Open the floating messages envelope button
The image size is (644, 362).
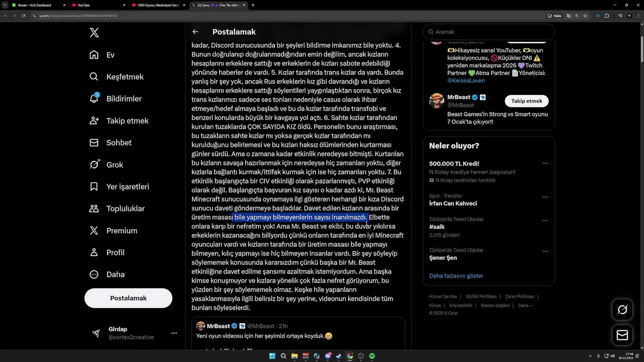tap(622, 335)
